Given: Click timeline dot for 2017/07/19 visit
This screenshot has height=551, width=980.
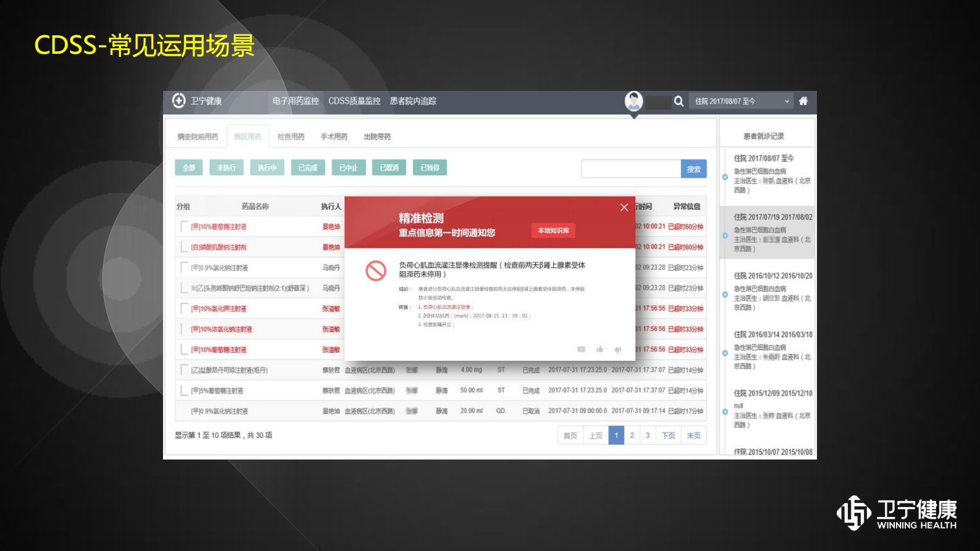Looking at the screenshot, I should tap(725, 236).
